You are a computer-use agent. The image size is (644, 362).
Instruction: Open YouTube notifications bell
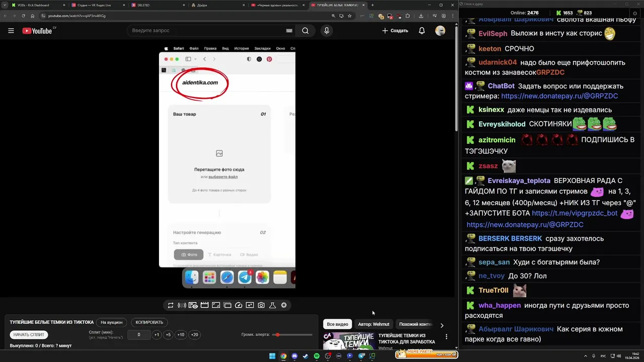point(422,31)
